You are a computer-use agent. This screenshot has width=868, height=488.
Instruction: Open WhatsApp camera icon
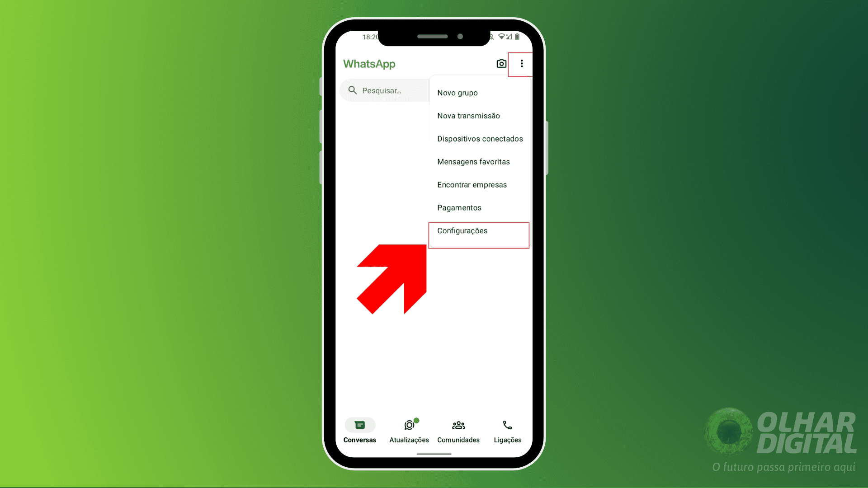pyautogui.click(x=501, y=64)
